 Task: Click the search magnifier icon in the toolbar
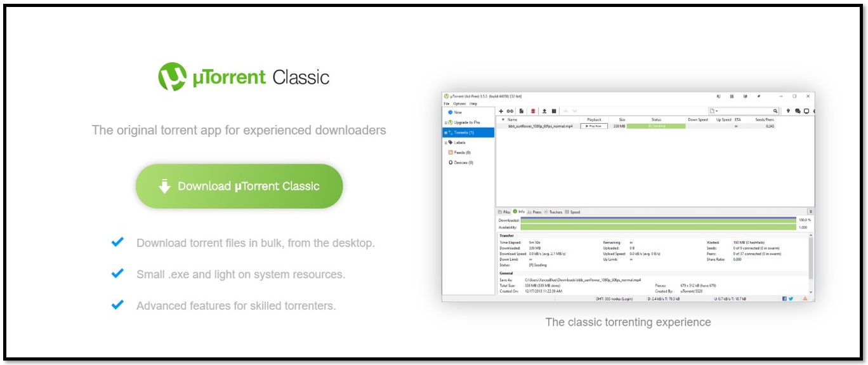click(x=775, y=111)
